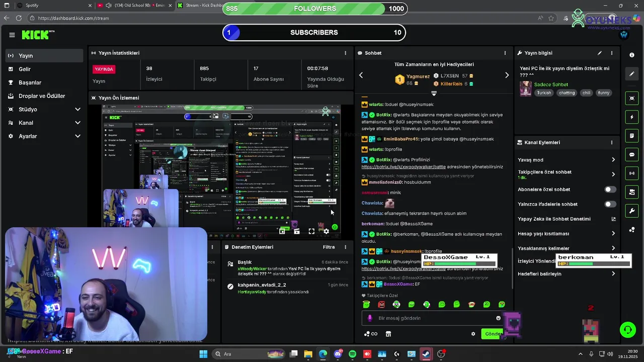Viewport: 644px width, 362px height.
Task: Collapse the gifters banner with the down arrow
Action: coord(434,94)
